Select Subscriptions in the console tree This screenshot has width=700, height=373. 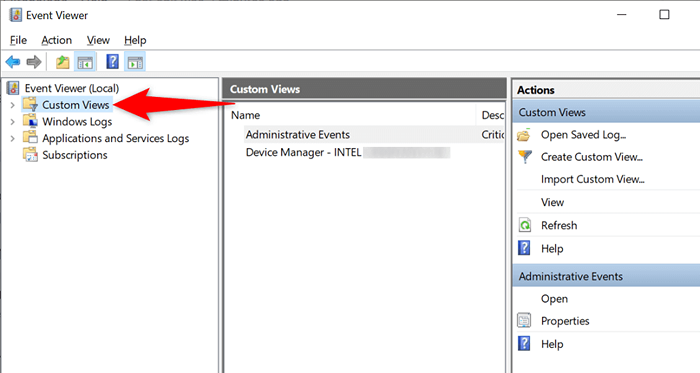pos(75,155)
